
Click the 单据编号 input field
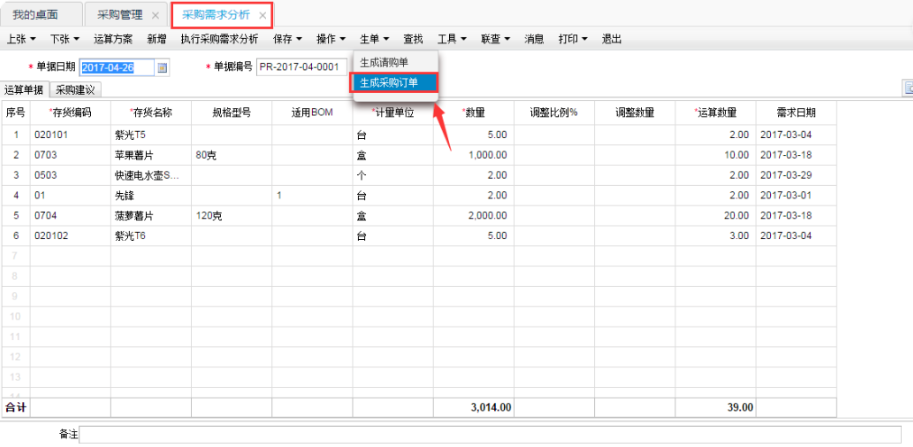pyautogui.click(x=302, y=68)
